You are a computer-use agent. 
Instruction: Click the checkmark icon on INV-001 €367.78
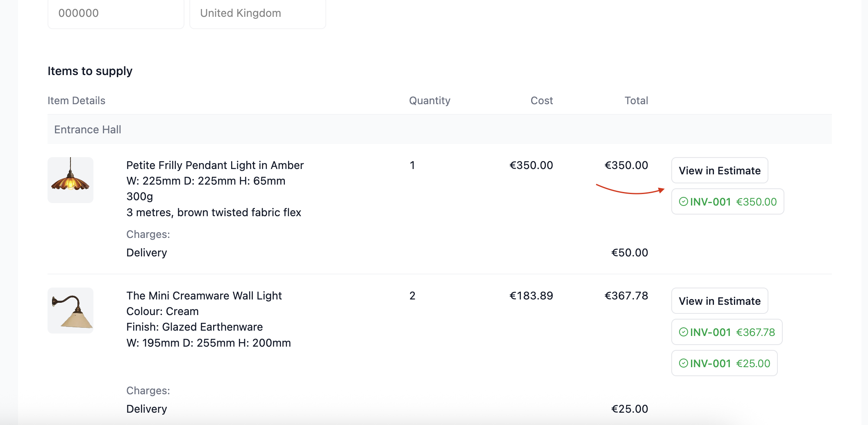click(683, 332)
